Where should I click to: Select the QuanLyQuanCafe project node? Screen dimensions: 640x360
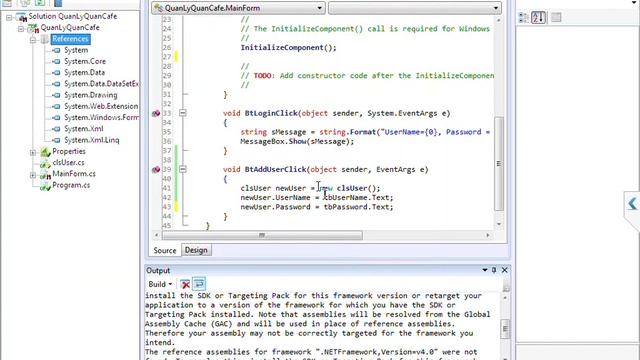pyautogui.click(x=70, y=27)
